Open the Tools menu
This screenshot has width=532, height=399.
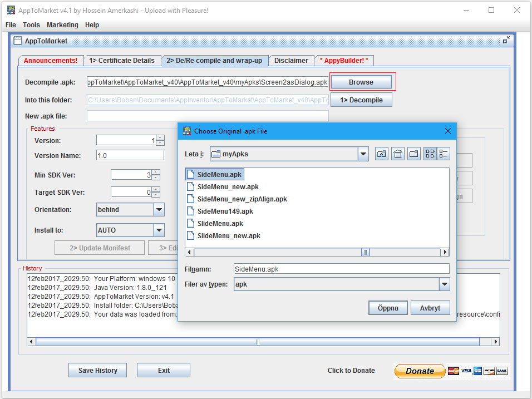coord(31,25)
